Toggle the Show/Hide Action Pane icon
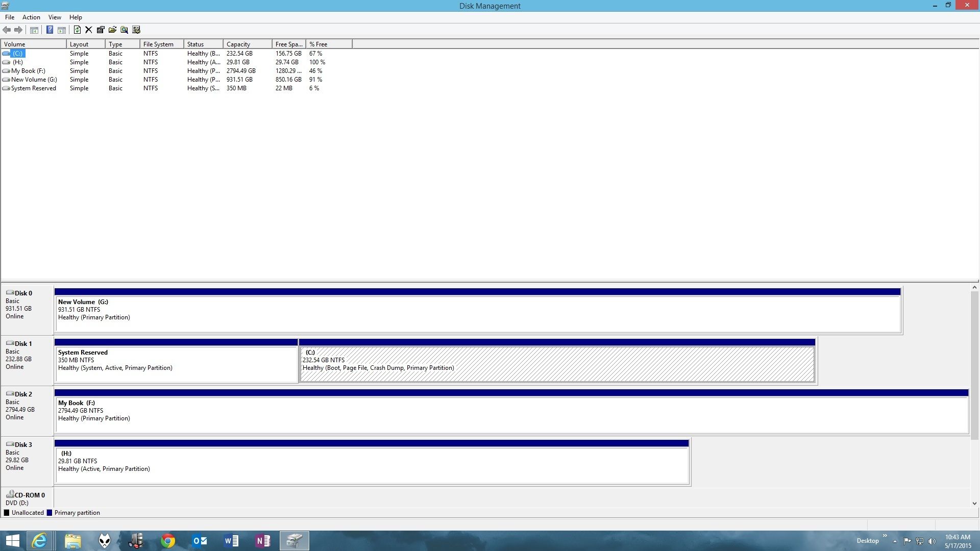Viewport: 980px width, 551px height. 62,30
